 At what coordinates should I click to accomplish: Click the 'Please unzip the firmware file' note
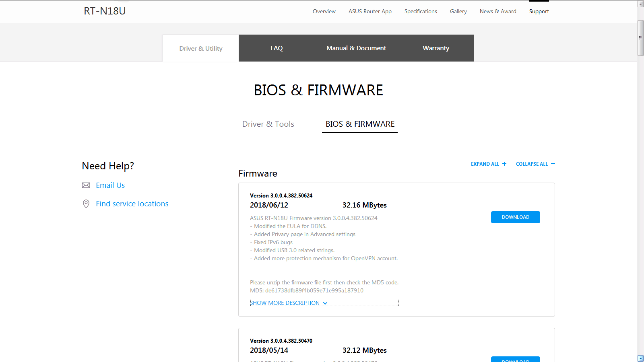click(324, 282)
